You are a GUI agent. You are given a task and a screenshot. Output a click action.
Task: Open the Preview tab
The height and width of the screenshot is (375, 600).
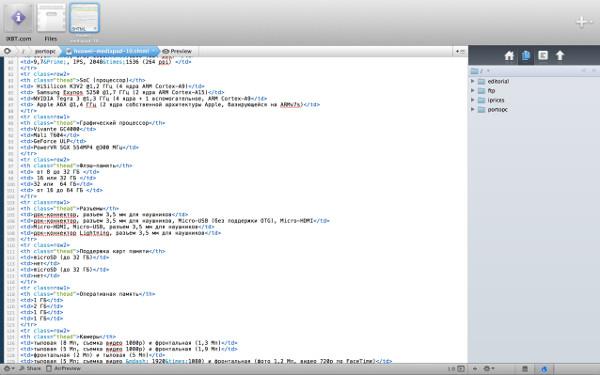tap(177, 51)
